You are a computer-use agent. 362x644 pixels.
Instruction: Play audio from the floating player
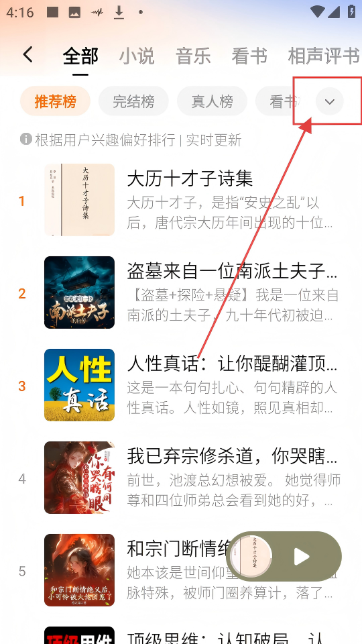[302, 557]
